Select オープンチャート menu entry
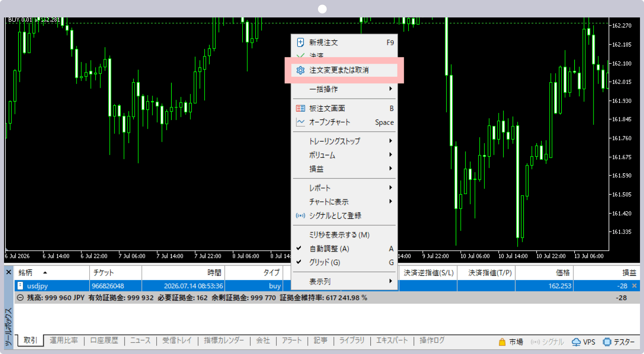The width and height of the screenshot is (644, 354). (345, 122)
